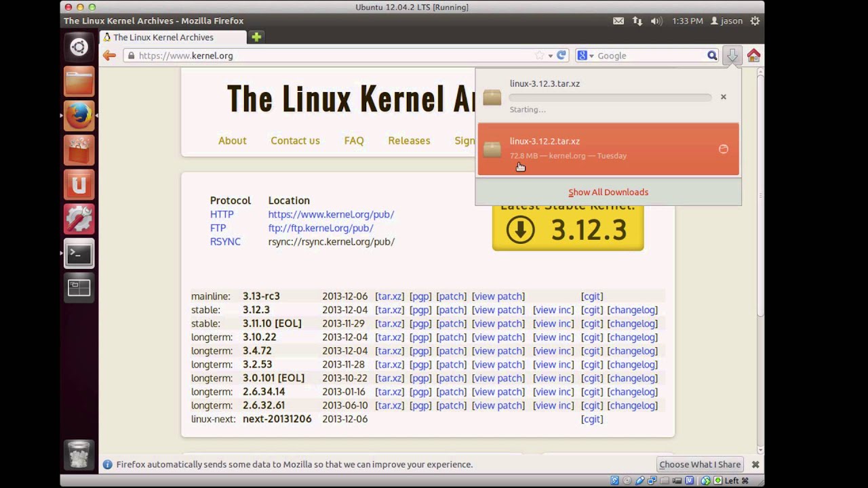Select The Linux Kernel Archives tab
Viewport: 868px width, 488px height.
click(172, 37)
